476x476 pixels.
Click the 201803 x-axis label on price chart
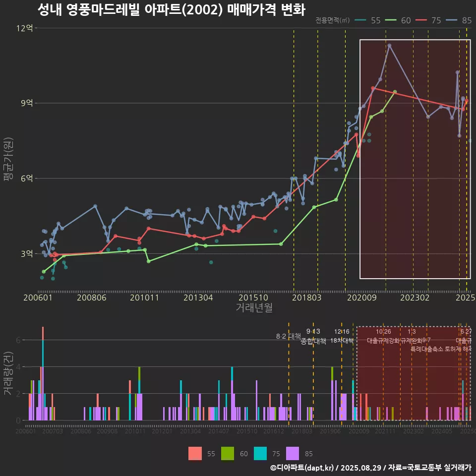click(306, 297)
